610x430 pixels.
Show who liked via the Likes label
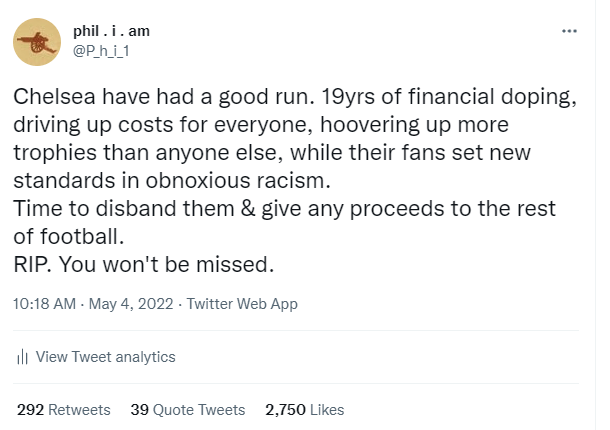pyautogui.click(x=327, y=410)
